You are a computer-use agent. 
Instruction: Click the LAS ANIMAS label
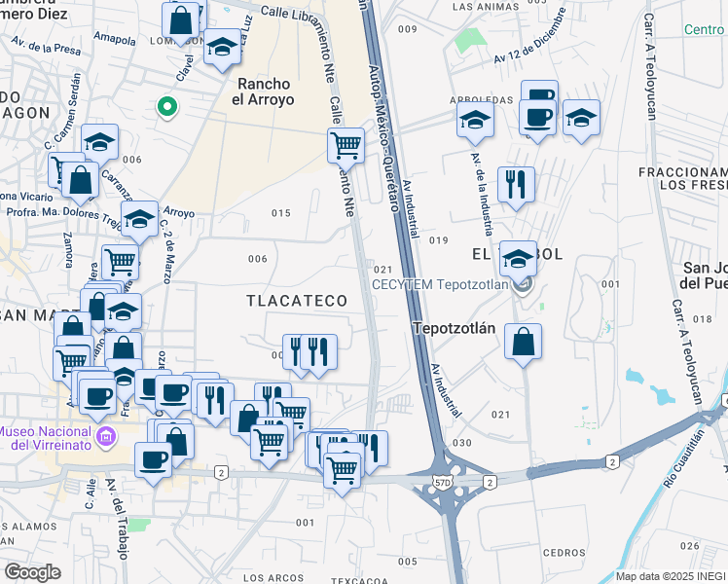tap(486, 7)
